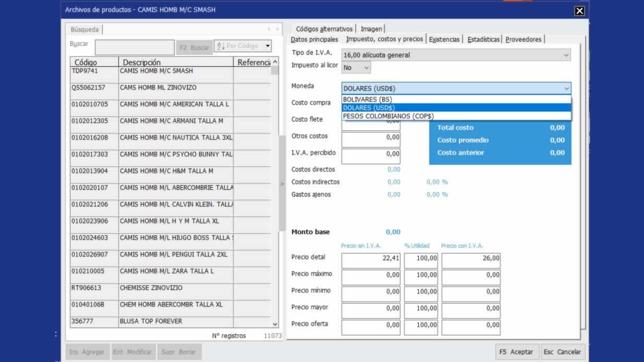Select row CAMIS HOMB M/L H Y M TALLA XL
The height and width of the screenshot is (362, 644).
pyautogui.click(x=171, y=225)
